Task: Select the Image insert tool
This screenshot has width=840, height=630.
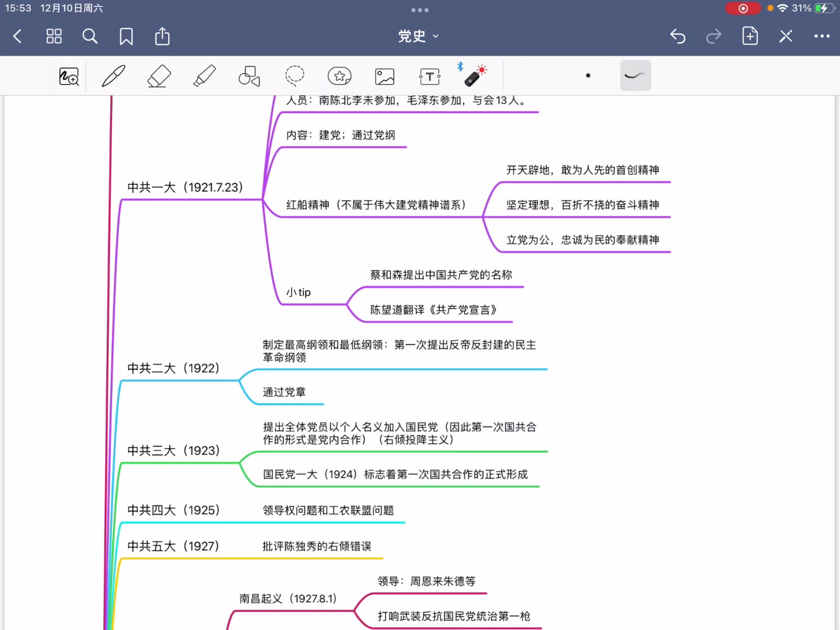Action: tap(384, 76)
